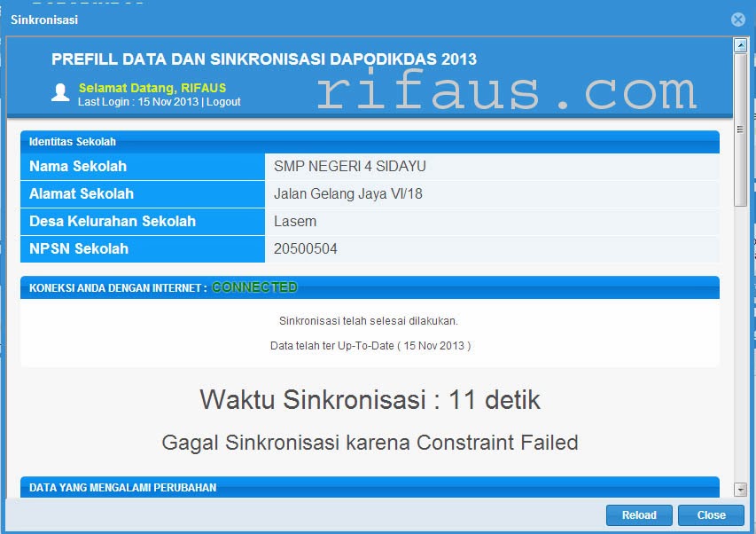Image resolution: width=756 pixels, height=534 pixels.
Task: Click 'Sinkronisasi telah selesai dilakukan.' message
Action: click(x=369, y=321)
